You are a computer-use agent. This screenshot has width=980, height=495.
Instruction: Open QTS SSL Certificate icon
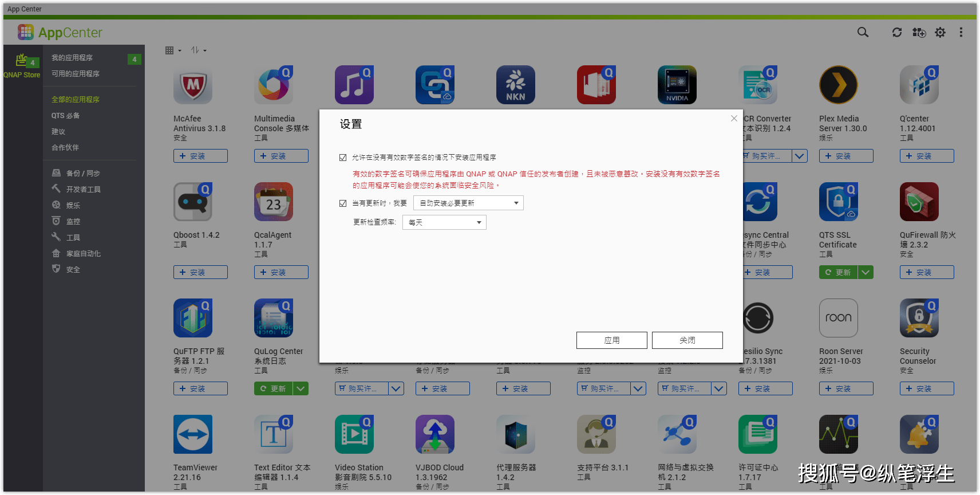[x=839, y=202]
